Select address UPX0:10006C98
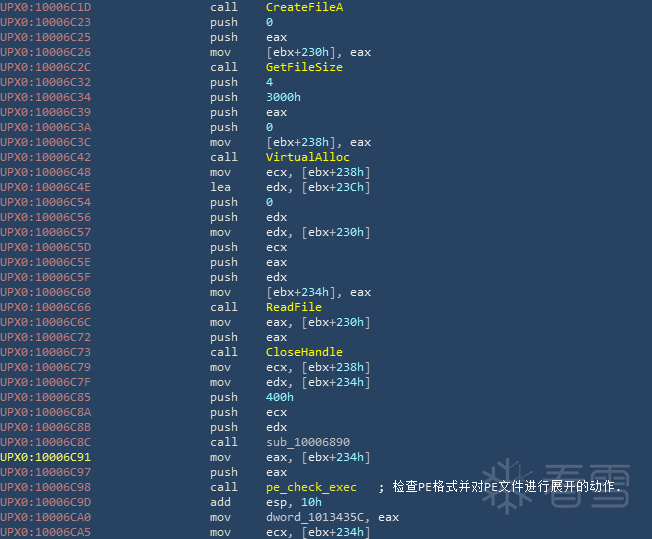 pos(45,487)
